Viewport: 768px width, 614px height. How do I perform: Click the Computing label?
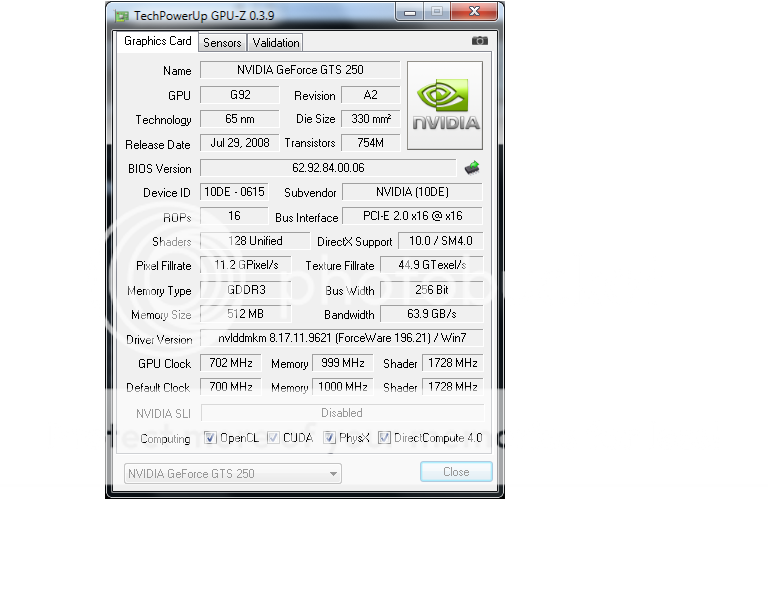165,439
